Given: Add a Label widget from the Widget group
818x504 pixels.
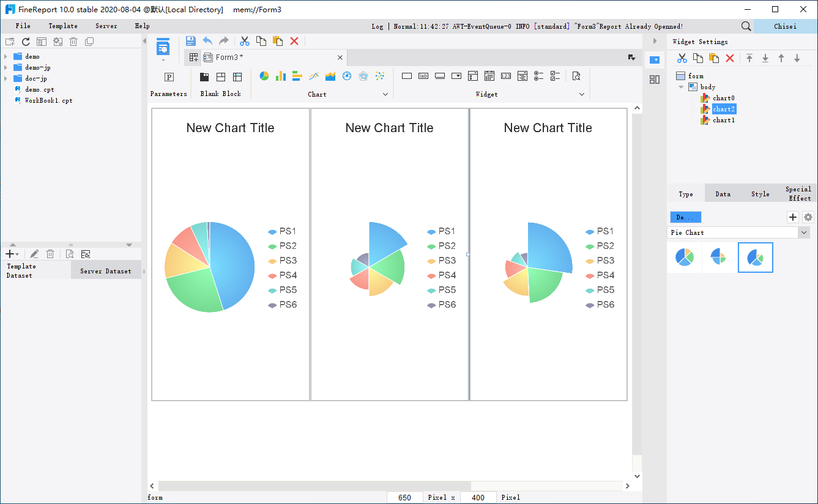Looking at the screenshot, I should click(x=423, y=76).
